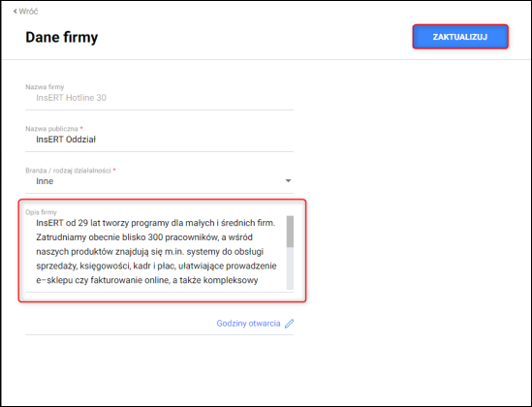Click the Nazwa publiczna label
This screenshot has width=532, height=407.
click(51, 129)
